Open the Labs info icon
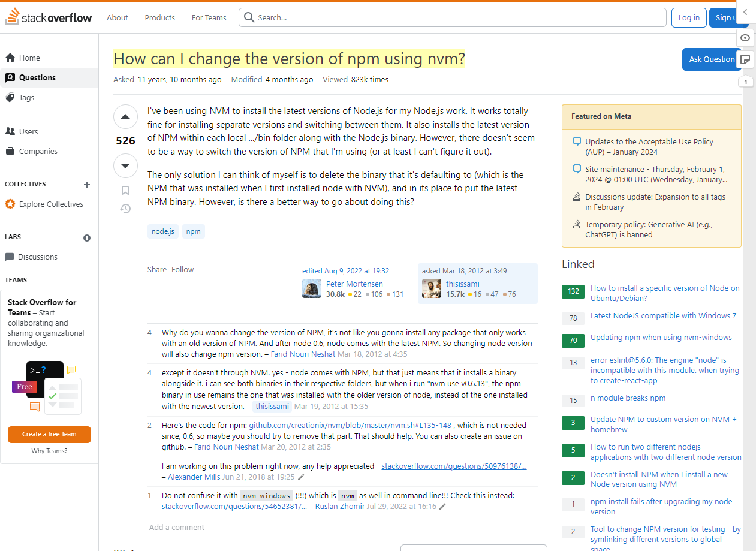756x551 pixels. click(87, 237)
